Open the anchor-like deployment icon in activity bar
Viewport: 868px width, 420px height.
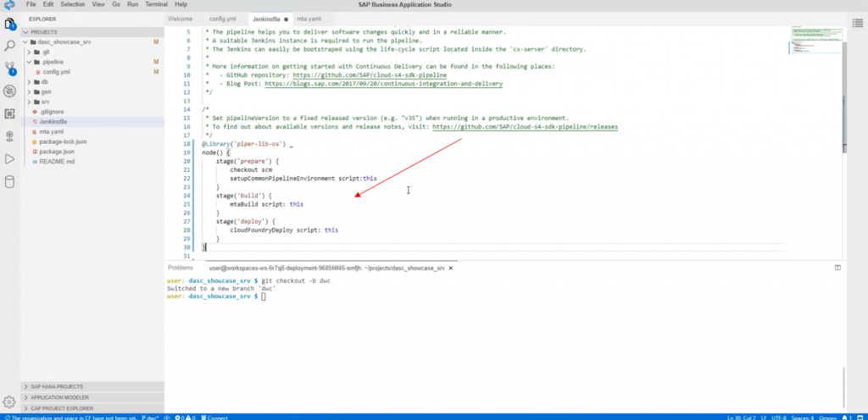click(x=9, y=136)
